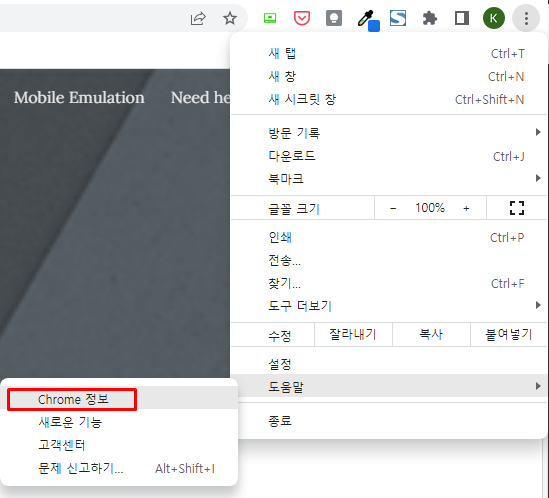The image size is (549, 498).
Task: Click the 복사 button
Action: click(x=431, y=334)
